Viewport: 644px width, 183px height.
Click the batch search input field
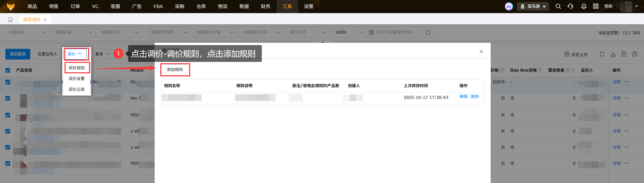pos(399,32)
